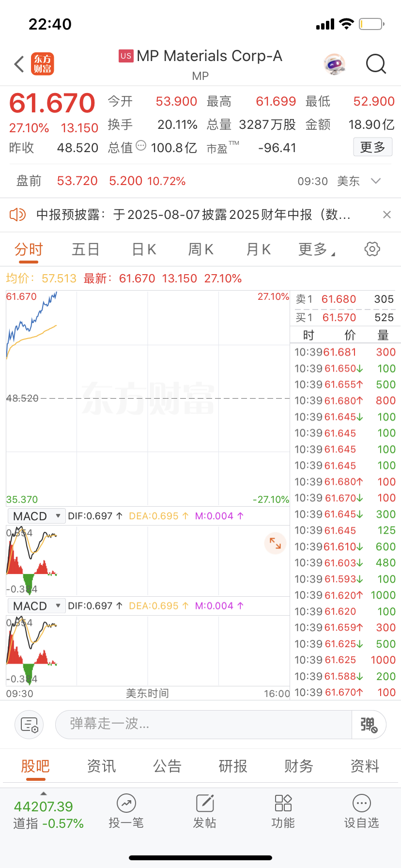This screenshot has width=401, height=868.
Task: Tap the trade row 61.681 volume 300
Action: tap(345, 352)
